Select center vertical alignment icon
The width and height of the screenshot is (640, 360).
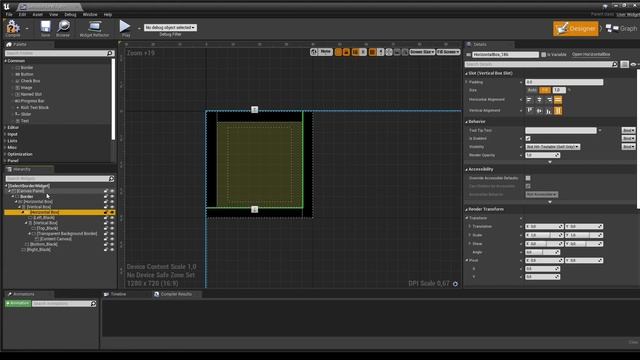pos(539,111)
